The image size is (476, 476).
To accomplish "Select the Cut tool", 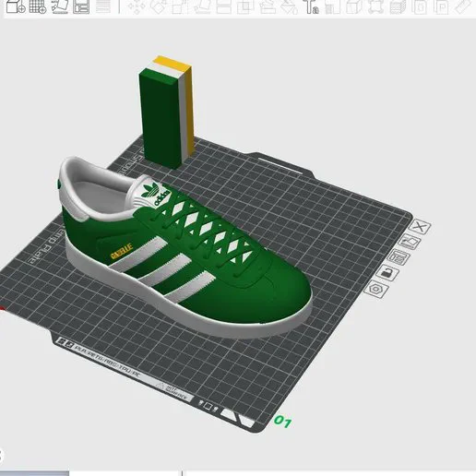I will pos(223,7).
